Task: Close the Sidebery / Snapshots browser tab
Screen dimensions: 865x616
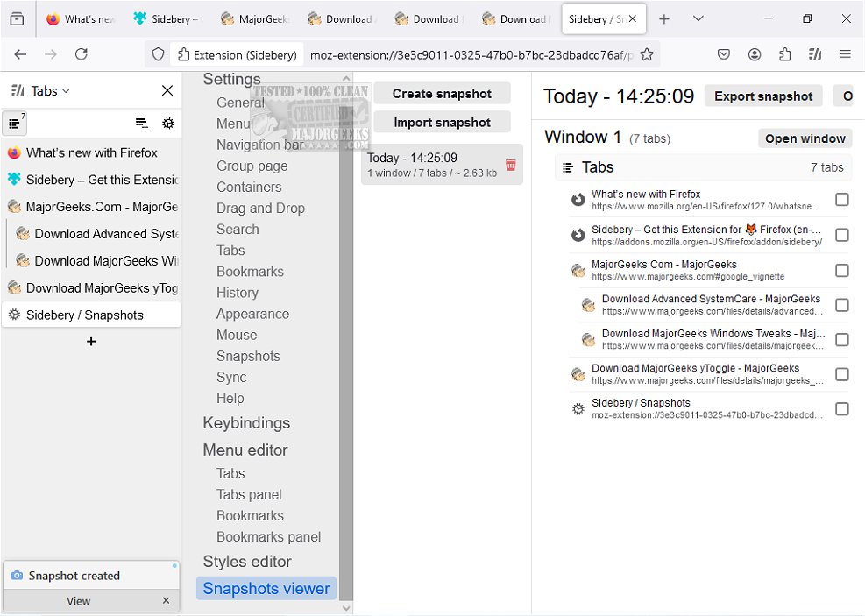Action: [x=633, y=18]
